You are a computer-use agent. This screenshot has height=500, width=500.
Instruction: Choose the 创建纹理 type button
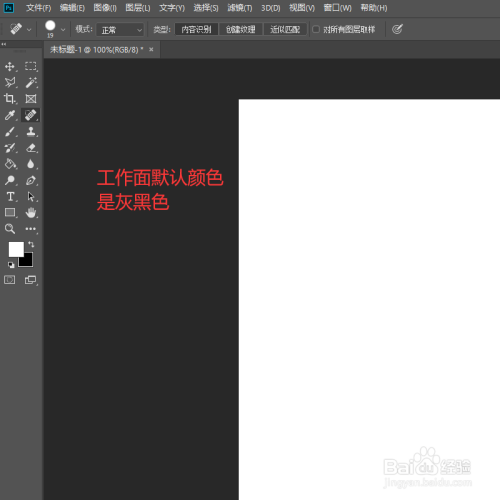[241, 29]
